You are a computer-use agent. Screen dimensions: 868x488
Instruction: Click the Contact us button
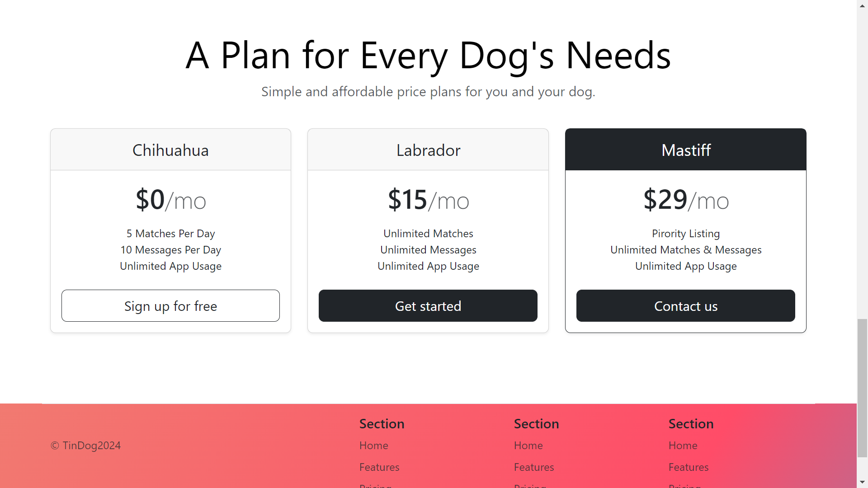[x=685, y=306]
